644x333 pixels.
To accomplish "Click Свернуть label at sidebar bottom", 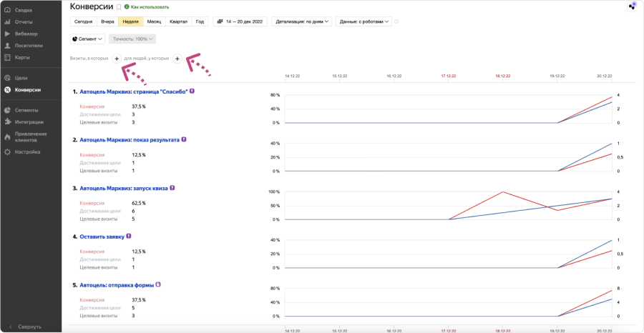I will click(30, 327).
